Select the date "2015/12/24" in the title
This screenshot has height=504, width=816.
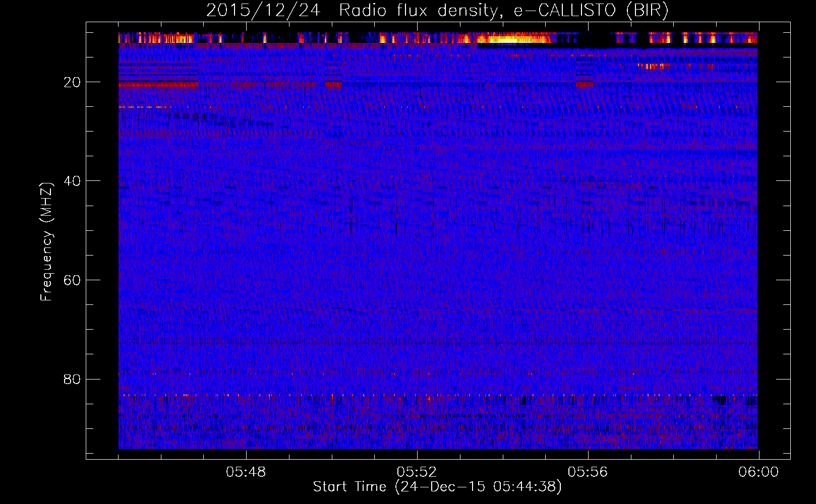click(263, 11)
